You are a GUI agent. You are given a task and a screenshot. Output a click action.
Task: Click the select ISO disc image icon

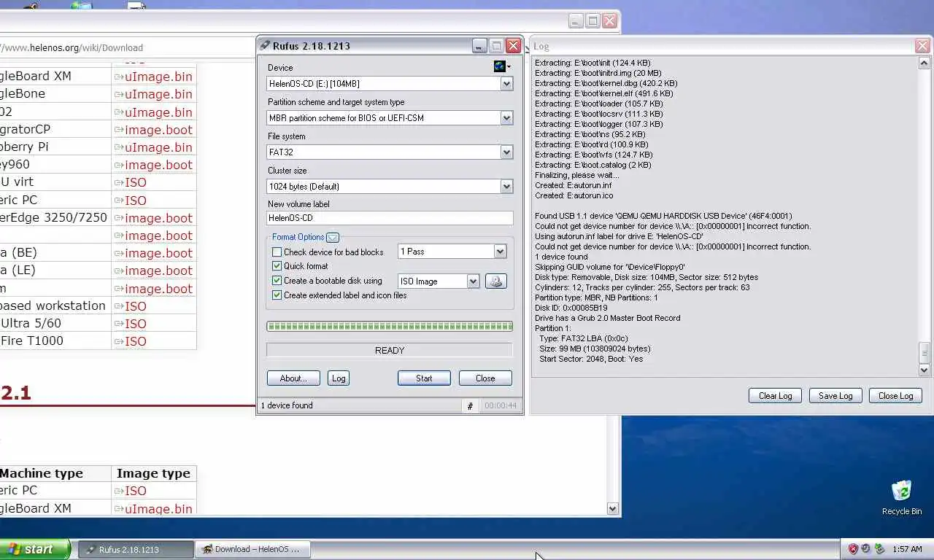click(x=495, y=281)
